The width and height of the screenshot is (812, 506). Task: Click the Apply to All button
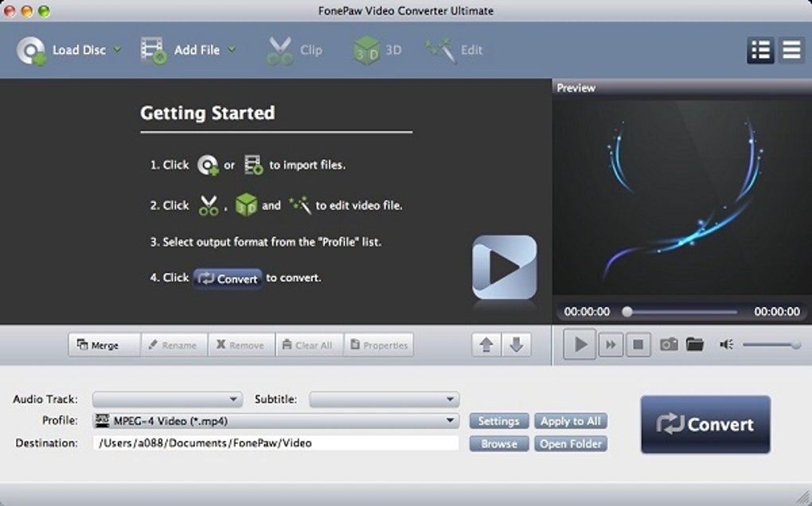click(x=571, y=421)
